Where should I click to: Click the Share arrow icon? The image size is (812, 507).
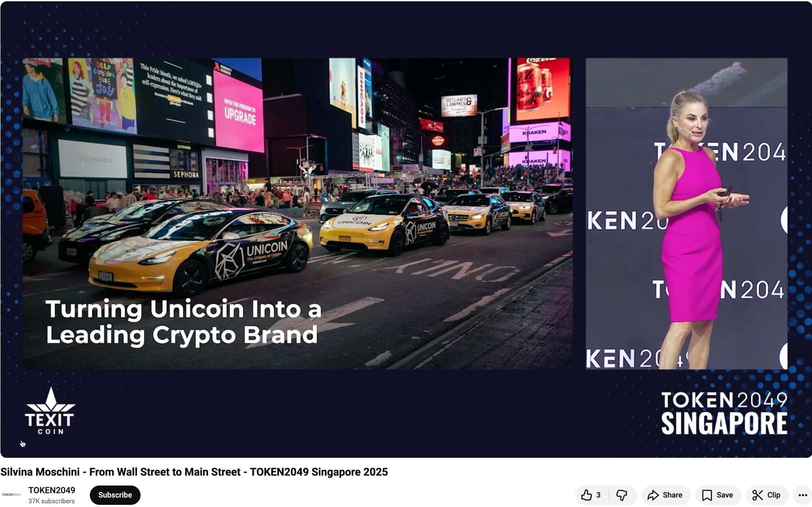(x=653, y=495)
